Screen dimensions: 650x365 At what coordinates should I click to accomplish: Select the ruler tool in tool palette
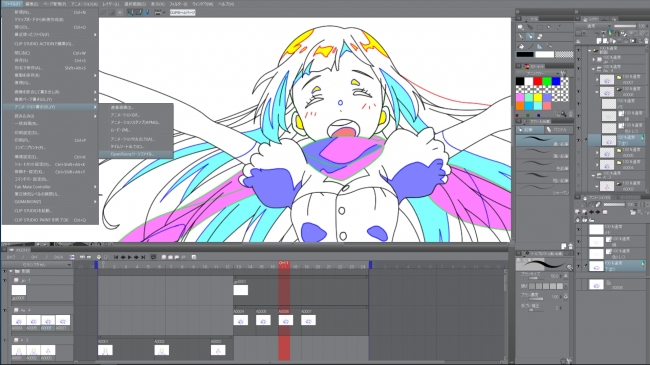539,46
